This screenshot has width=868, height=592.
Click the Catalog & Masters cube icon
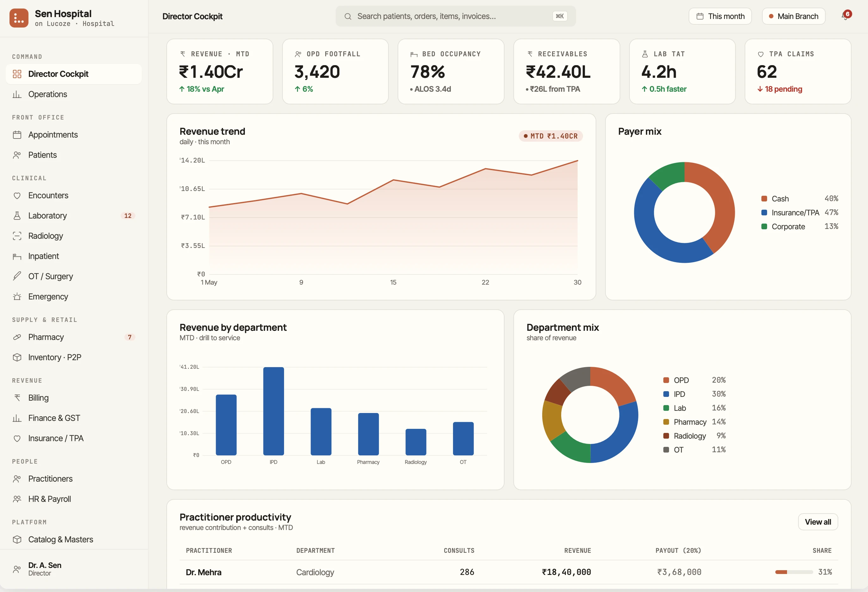point(17,539)
